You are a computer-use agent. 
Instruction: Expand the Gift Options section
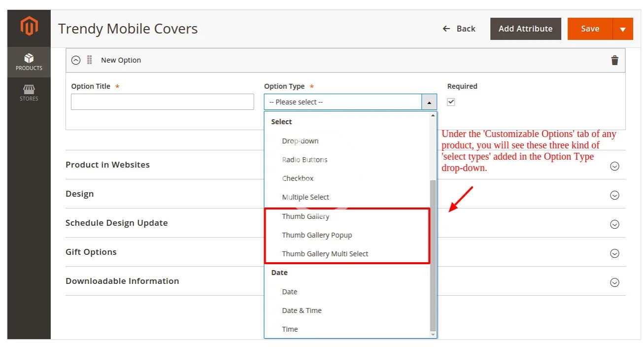click(614, 253)
